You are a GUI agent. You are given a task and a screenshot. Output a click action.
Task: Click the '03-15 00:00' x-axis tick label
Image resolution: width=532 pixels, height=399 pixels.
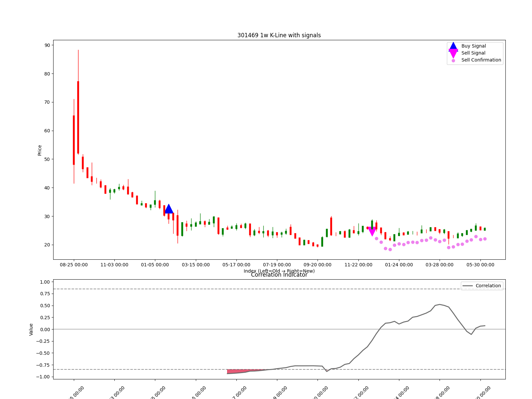(196, 265)
